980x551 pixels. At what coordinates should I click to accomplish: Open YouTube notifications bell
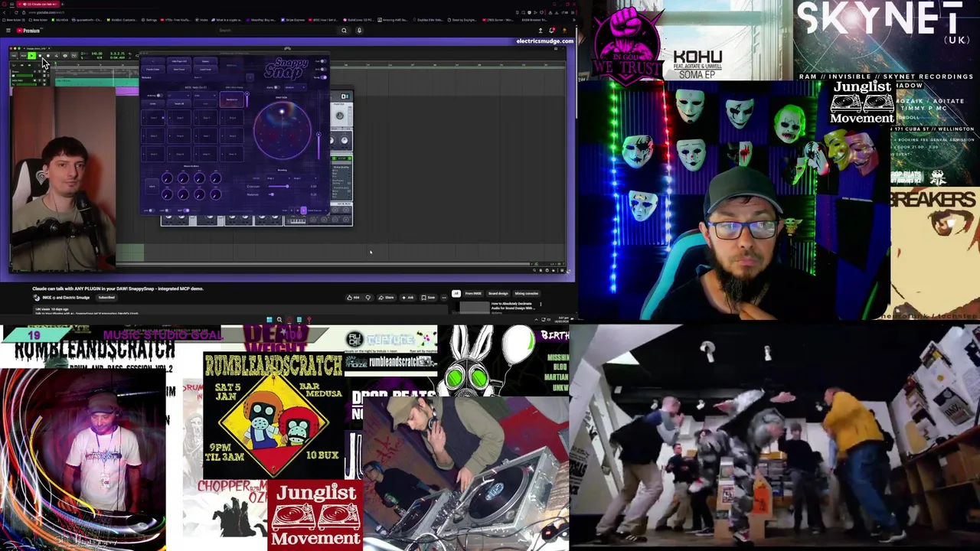tap(552, 31)
